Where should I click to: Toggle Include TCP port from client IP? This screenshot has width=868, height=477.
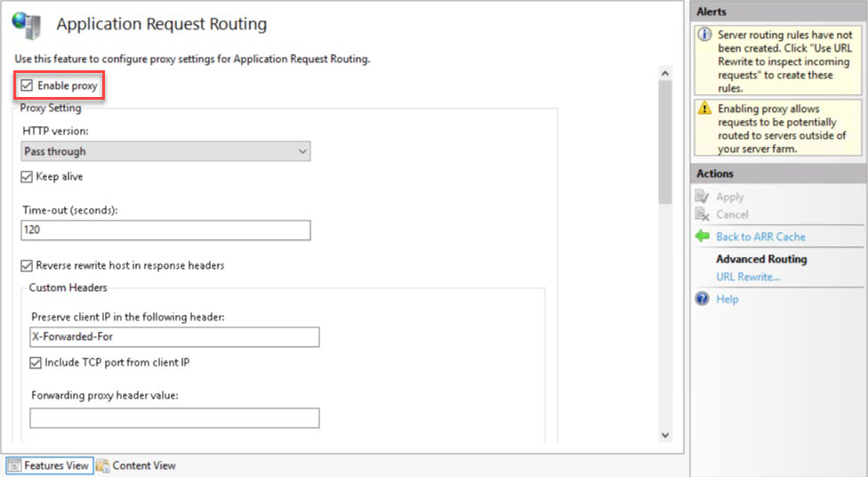click(36, 363)
